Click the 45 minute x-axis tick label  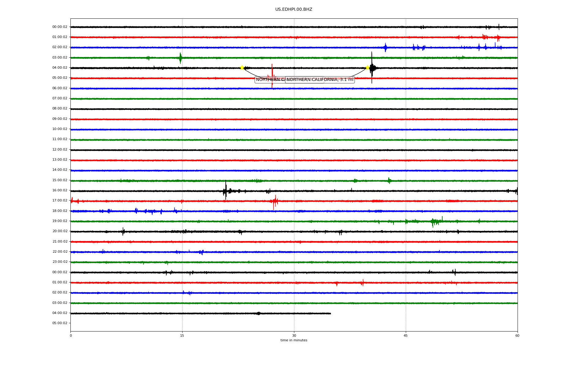point(406,335)
